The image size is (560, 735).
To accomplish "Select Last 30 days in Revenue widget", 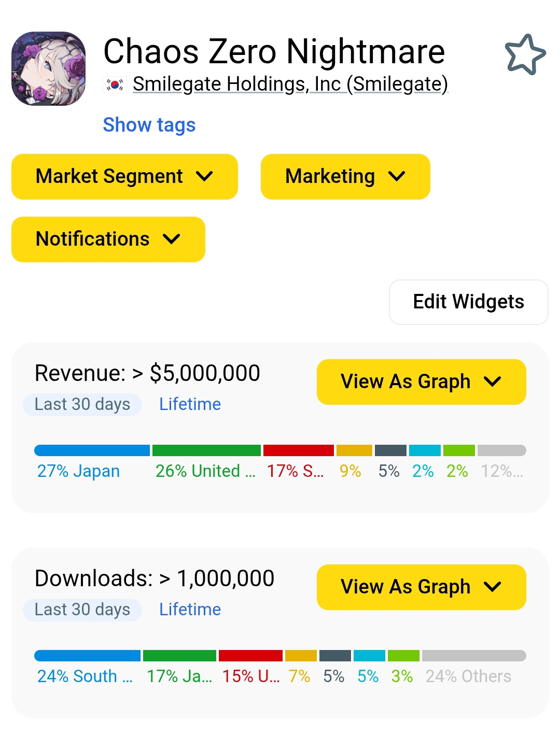I will (82, 404).
